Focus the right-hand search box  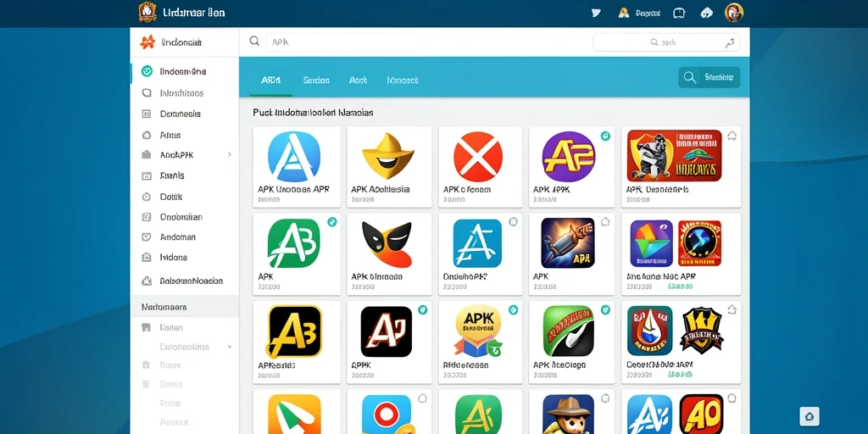click(x=666, y=42)
